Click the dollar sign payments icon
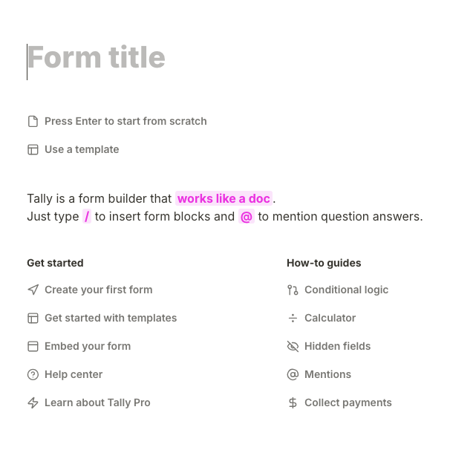The width and height of the screenshot is (476, 476). 293,402
